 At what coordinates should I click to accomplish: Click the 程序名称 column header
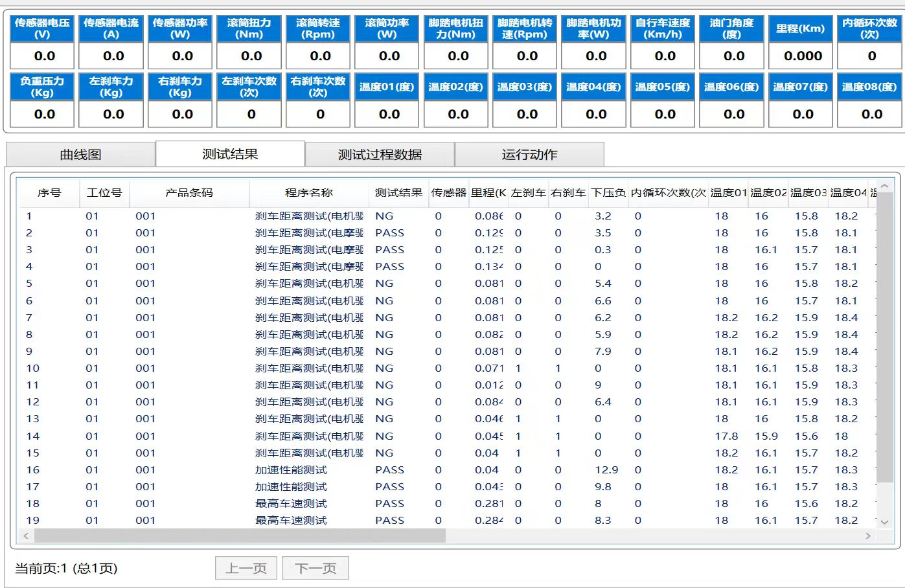pos(309,193)
